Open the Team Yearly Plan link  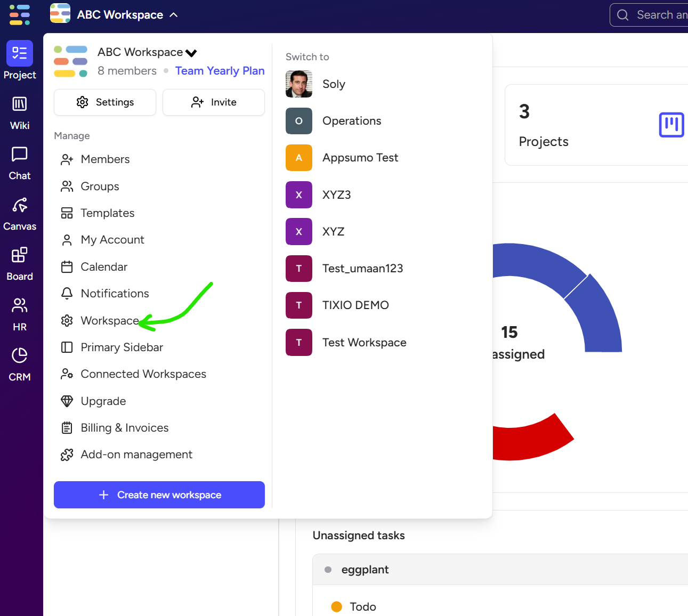(220, 71)
